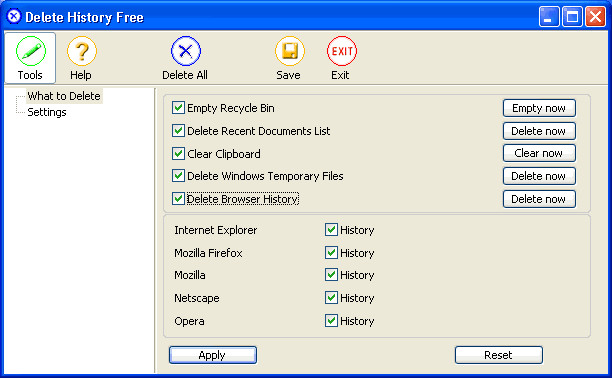The height and width of the screenshot is (378, 612).
Task: Click the app icon in title bar
Action: 14,16
